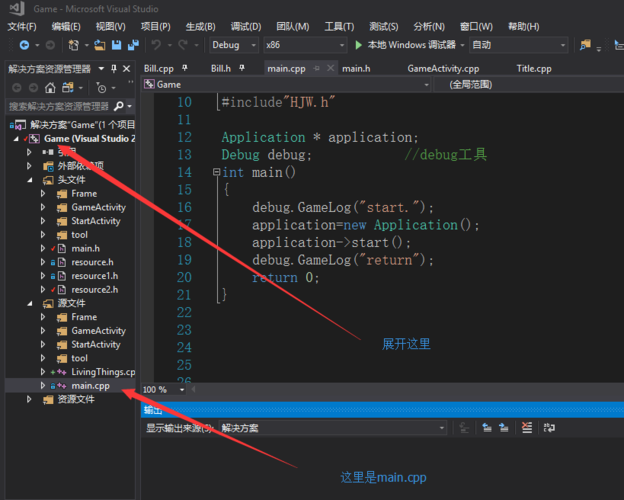
Task: Switch to the main.h tab
Action: pyautogui.click(x=356, y=68)
